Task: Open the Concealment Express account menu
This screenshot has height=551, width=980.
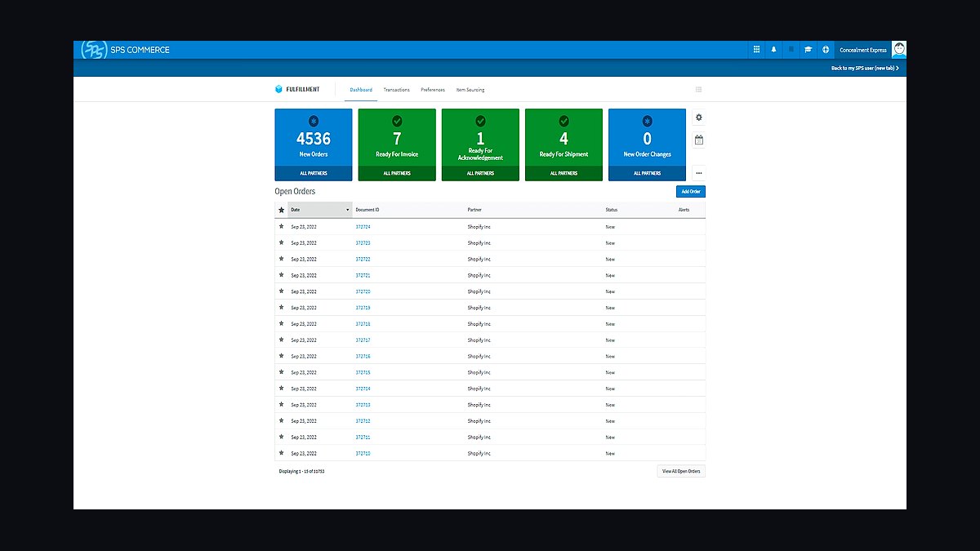Action: click(x=863, y=50)
